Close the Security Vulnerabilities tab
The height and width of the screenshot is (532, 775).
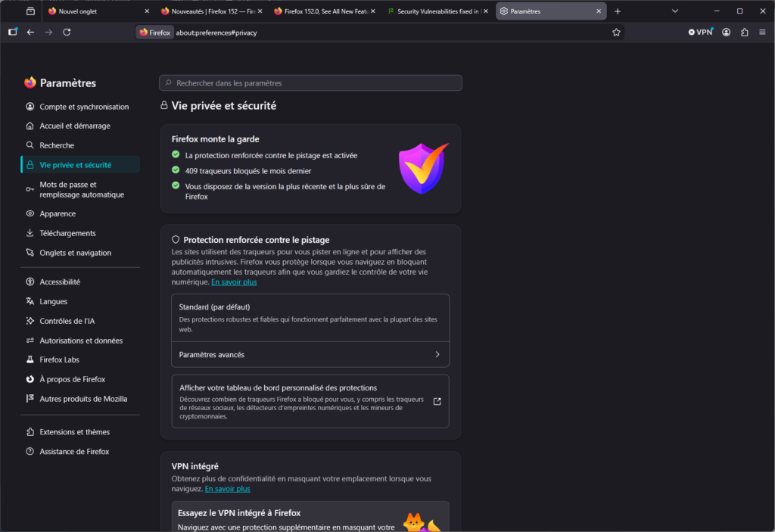[486, 11]
